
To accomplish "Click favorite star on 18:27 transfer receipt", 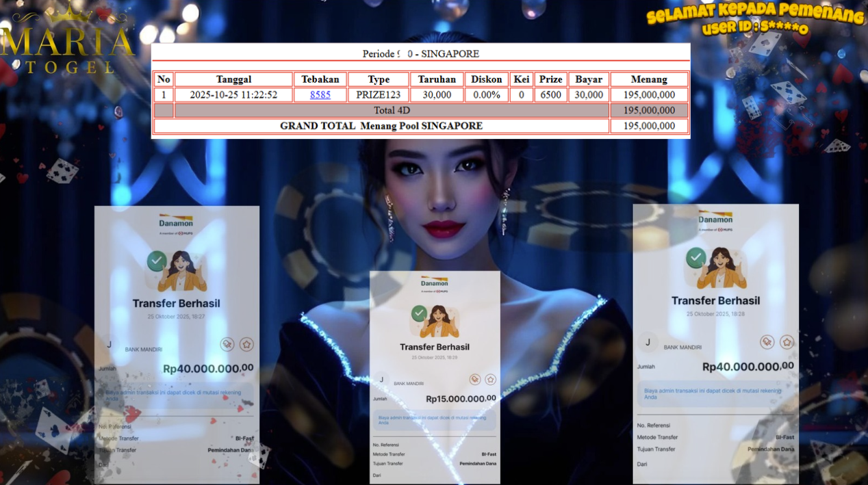I will [246, 344].
